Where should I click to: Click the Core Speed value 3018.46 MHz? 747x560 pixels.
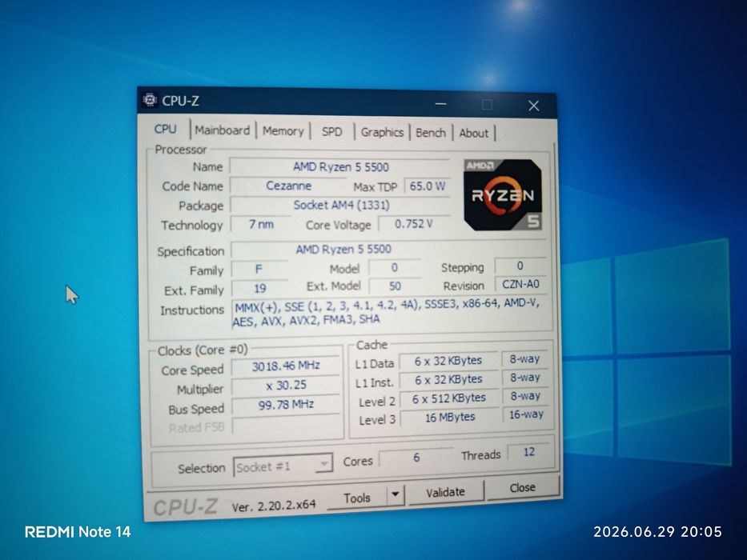(x=286, y=366)
